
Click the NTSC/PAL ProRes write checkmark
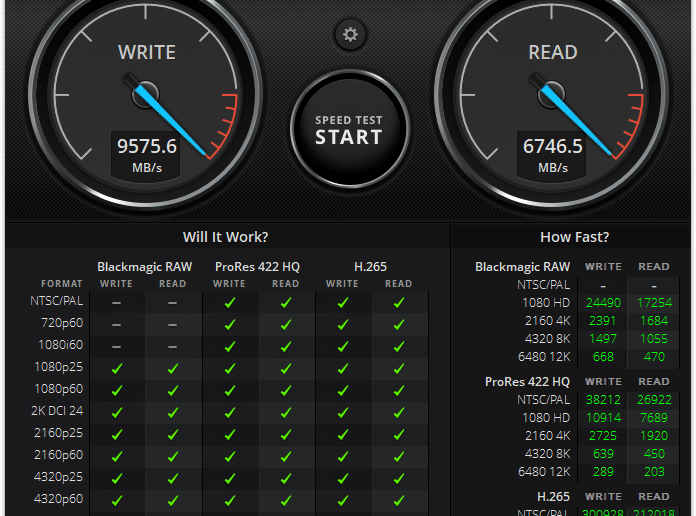point(229,303)
